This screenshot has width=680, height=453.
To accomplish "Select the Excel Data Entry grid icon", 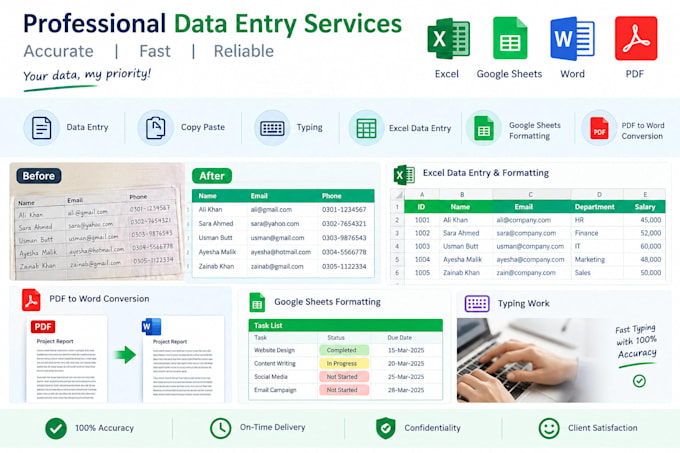I will pyautogui.click(x=366, y=128).
